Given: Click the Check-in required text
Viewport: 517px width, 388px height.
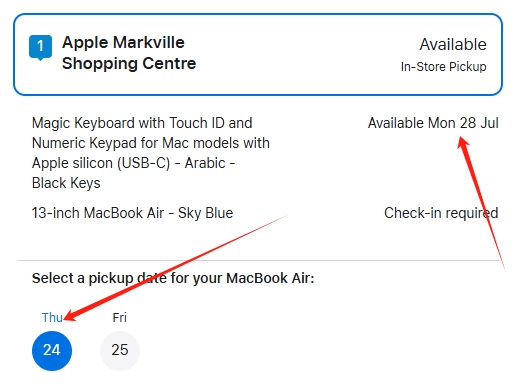Looking at the screenshot, I should [x=441, y=213].
